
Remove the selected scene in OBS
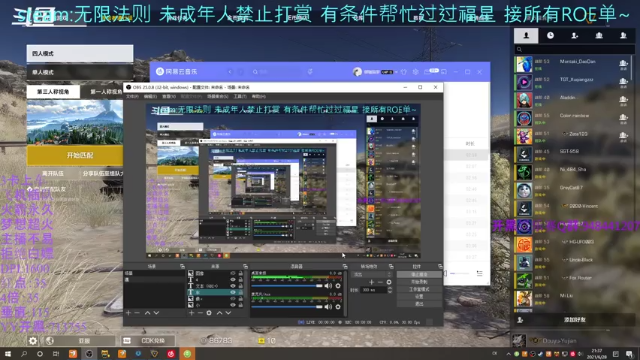pyautogui.click(x=137, y=313)
